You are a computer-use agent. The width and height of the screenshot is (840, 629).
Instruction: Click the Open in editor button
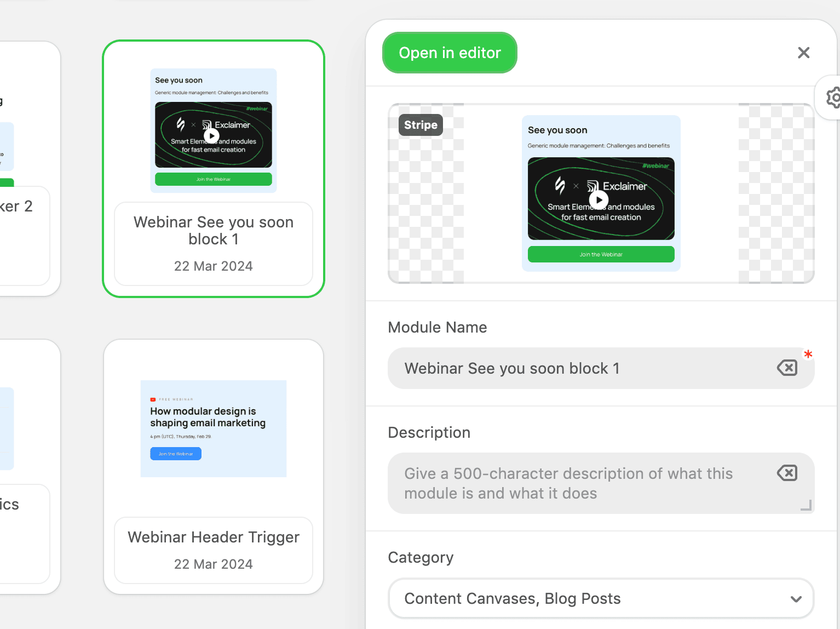[x=449, y=53]
